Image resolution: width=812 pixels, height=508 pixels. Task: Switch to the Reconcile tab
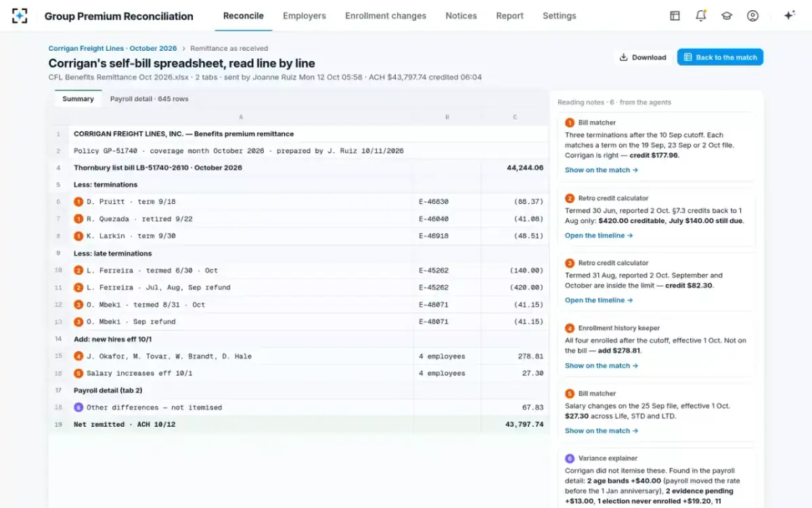click(x=244, y=16)
